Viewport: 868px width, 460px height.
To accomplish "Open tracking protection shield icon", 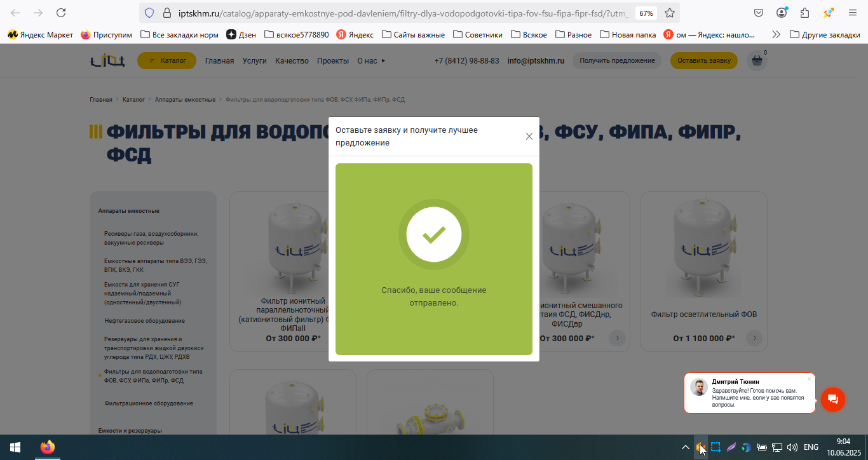I will click(149, 13).
